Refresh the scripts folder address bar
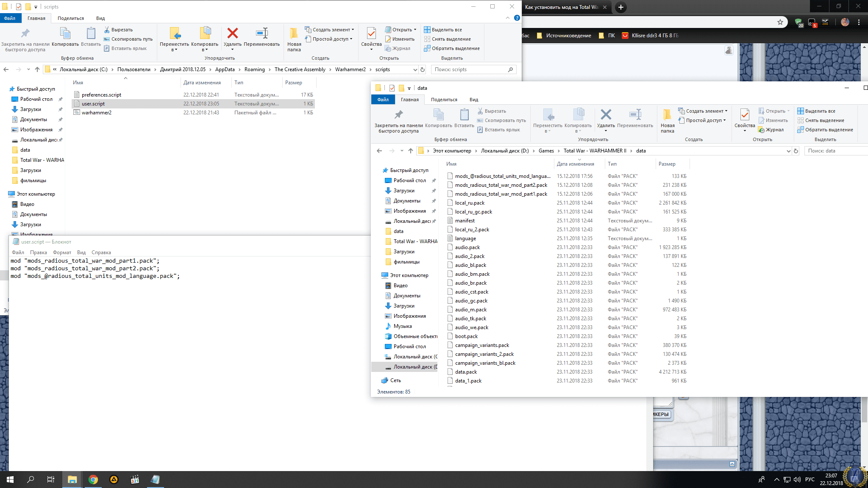The width and height of the screenshot is (868, 488). pyautogui.click(x=423, y=69)
